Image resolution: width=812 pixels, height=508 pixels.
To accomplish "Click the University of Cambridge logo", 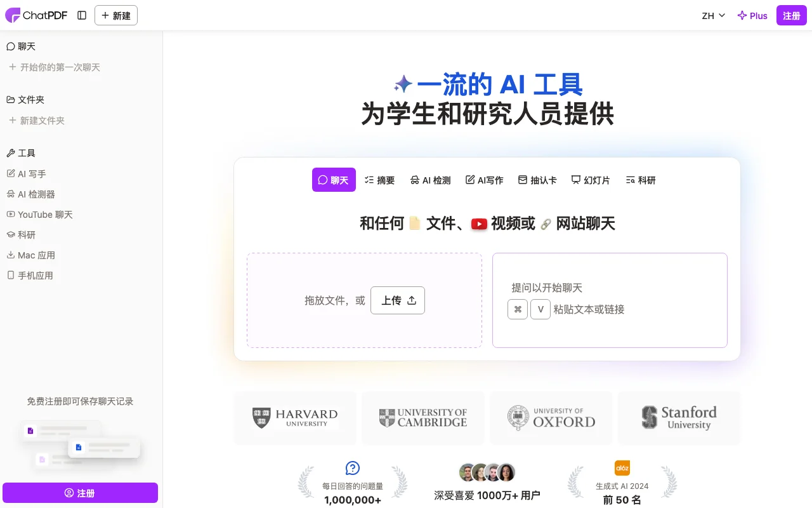I will (x=423, y=418).
